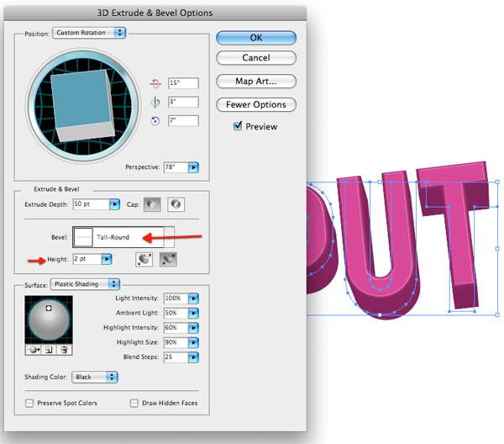Open the Extrude Depth slider arrow
The width and height of the screenshot is (504, 444).
pos(115,204)
